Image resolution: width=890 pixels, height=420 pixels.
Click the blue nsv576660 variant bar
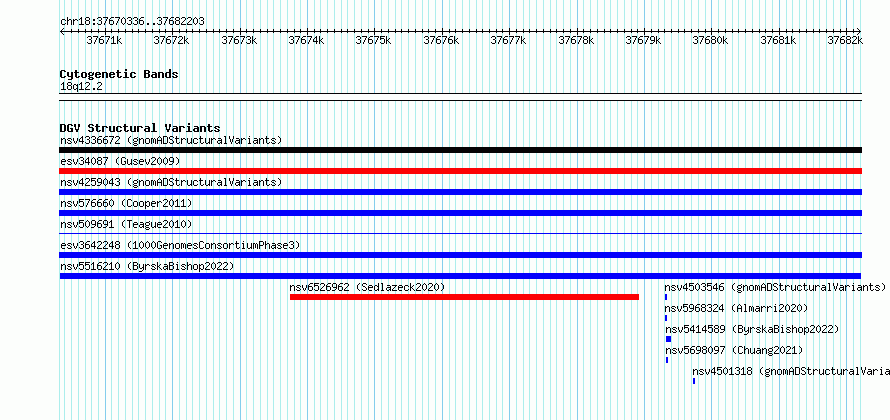click(461, 213)
